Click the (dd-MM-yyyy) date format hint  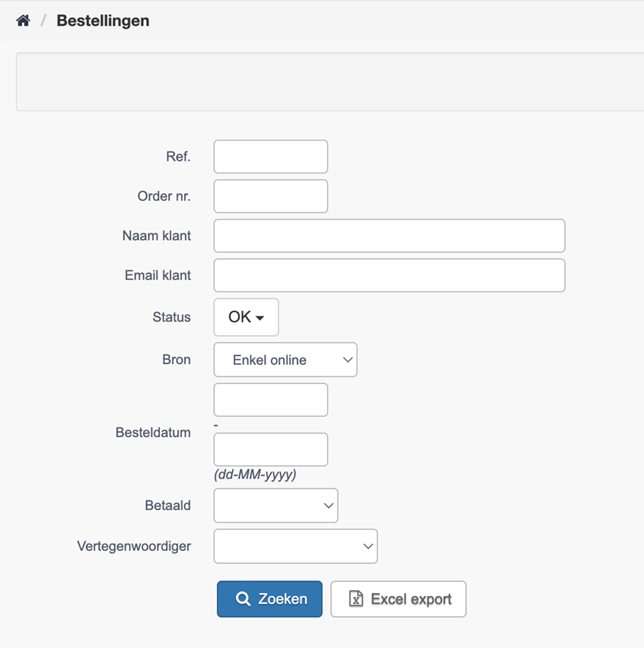[x=255, y=474]
